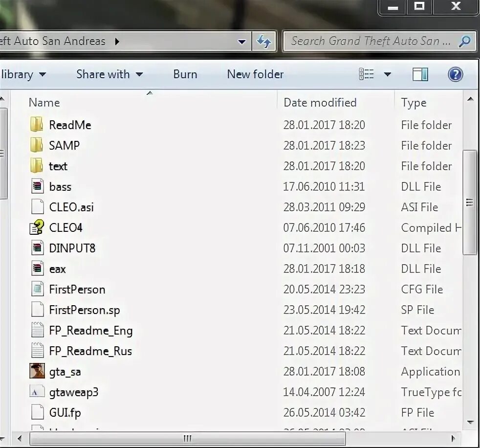Screen dimensions: 480x448
Task: Select the FirstPerson.sp file name
Action: click(85, 310)
